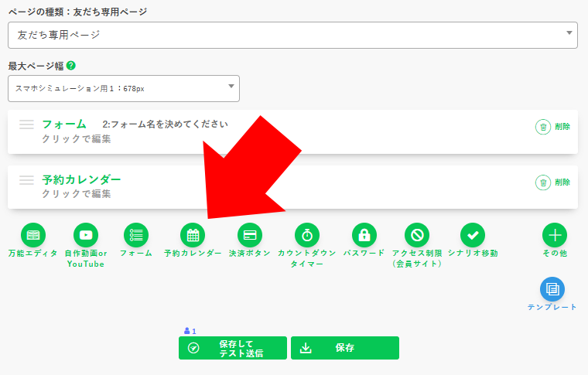
Task: Add a シナリオ移動 block
Action: click(x=473, y=235)
